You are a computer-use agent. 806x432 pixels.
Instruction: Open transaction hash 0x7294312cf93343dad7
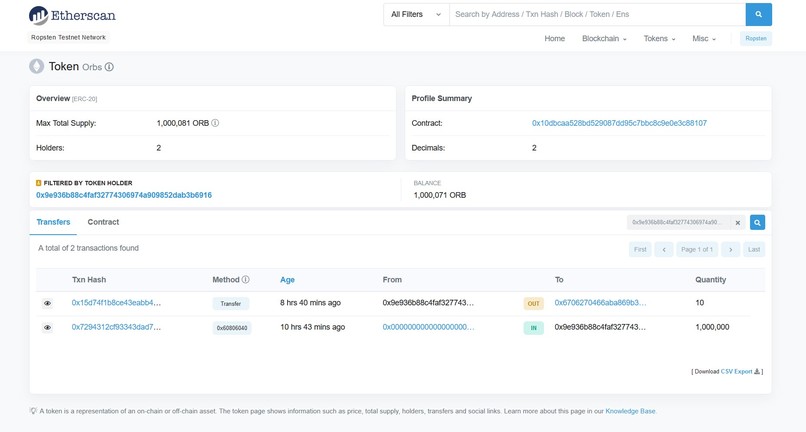(x=116, y=327)
